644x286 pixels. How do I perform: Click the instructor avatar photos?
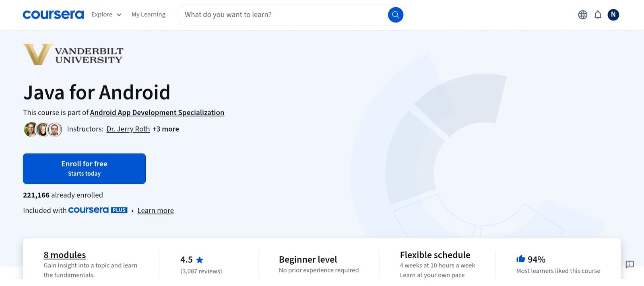pos(43,129)
